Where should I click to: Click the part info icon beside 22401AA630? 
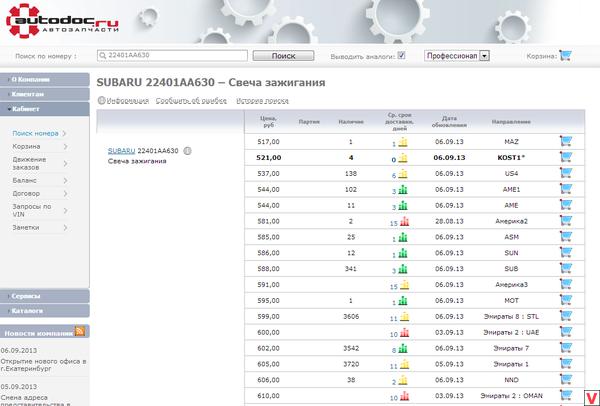(187, 151)
